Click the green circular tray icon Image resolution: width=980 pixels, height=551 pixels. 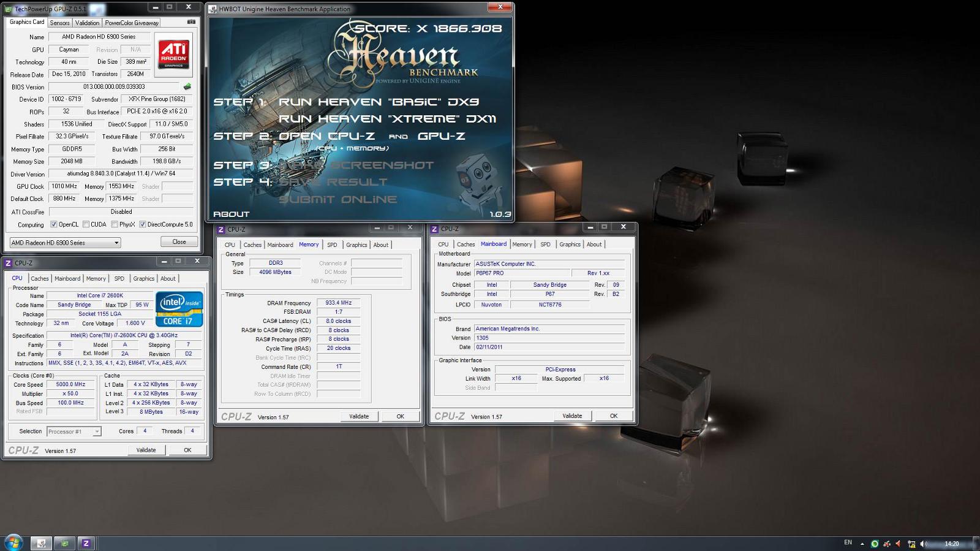[x=875, y=544]
